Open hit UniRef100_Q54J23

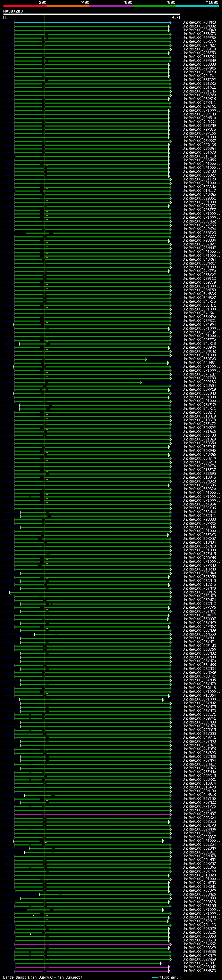199,925
